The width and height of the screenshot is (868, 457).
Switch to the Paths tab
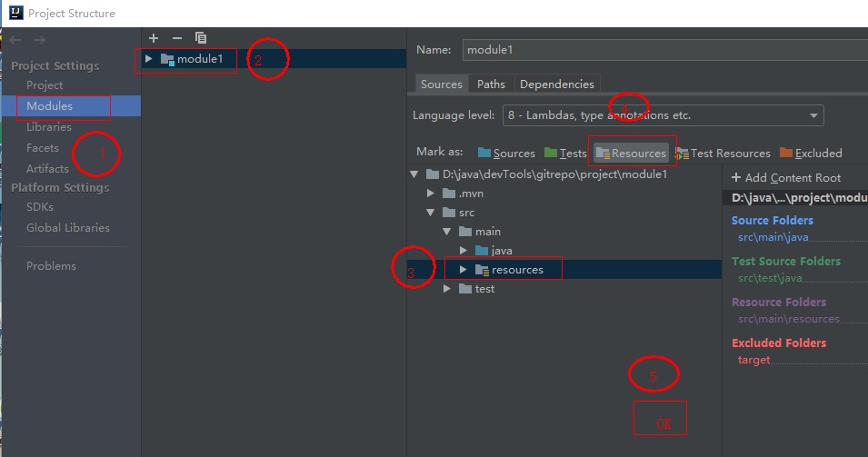coord(491,84)
